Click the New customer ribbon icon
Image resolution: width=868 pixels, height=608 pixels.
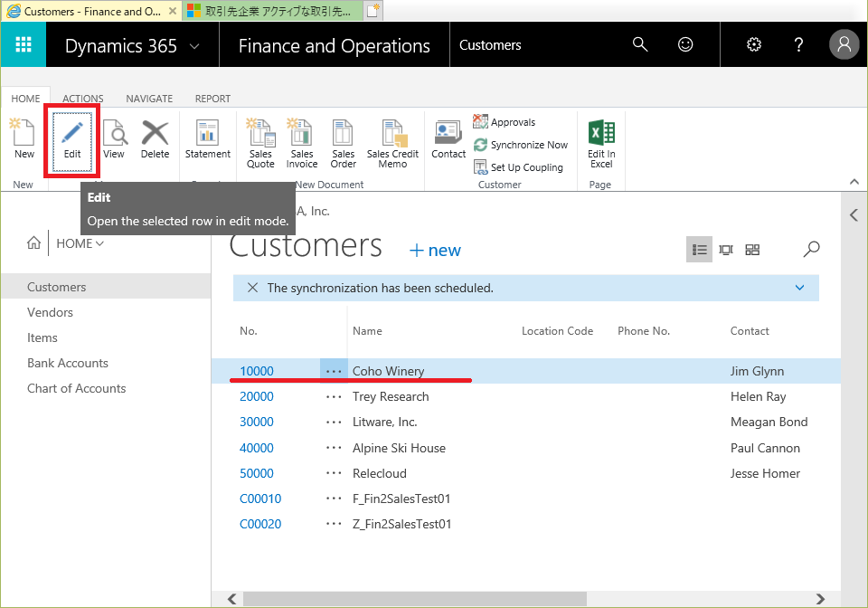(x=24, y=139)
